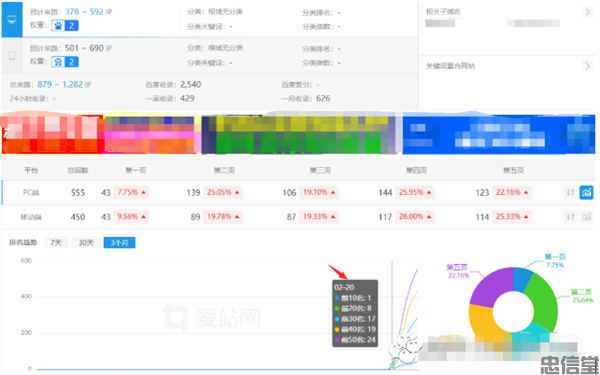The width and height of the screenshot is (600, 375).
Task: Select the 3个月 trend range tab
Action: [x=119, y=243]
